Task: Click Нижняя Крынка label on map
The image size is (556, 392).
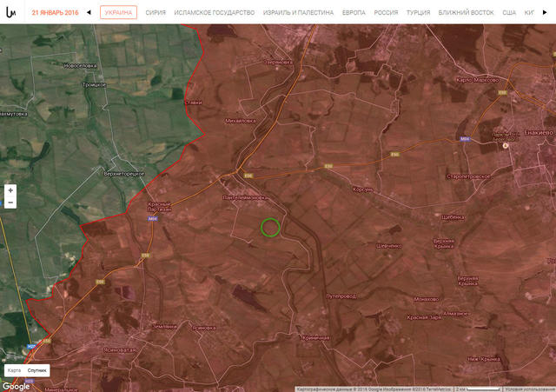Action: [483, 359]
